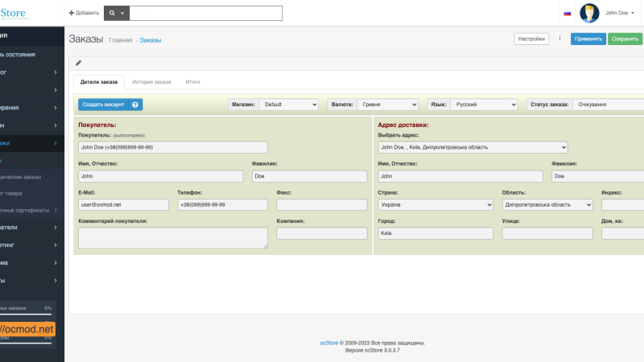Click buyer Имя, Отчество field with John

coord(160,176)
